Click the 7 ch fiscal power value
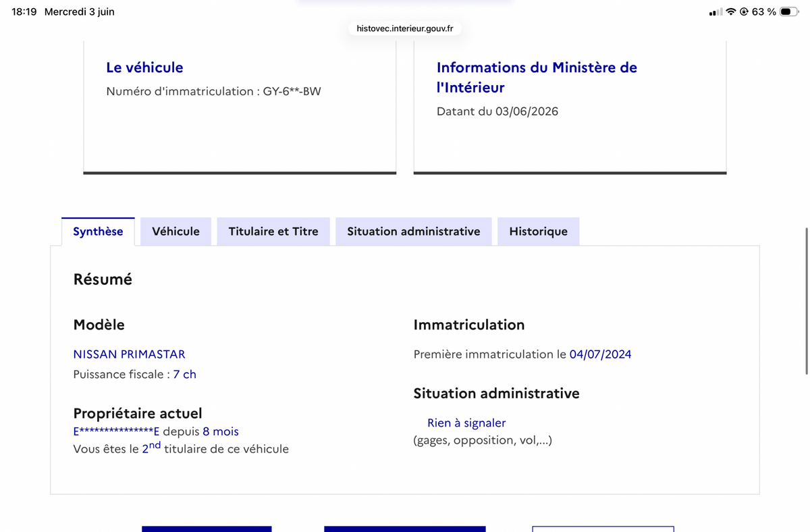Viewport: 810px width, 532px height. [x=185, y=374]
